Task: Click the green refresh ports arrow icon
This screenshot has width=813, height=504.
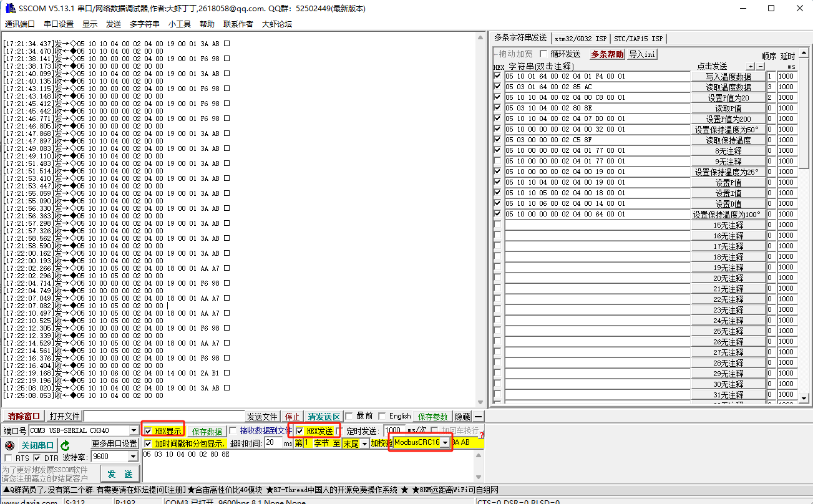Action: point(65,445)
